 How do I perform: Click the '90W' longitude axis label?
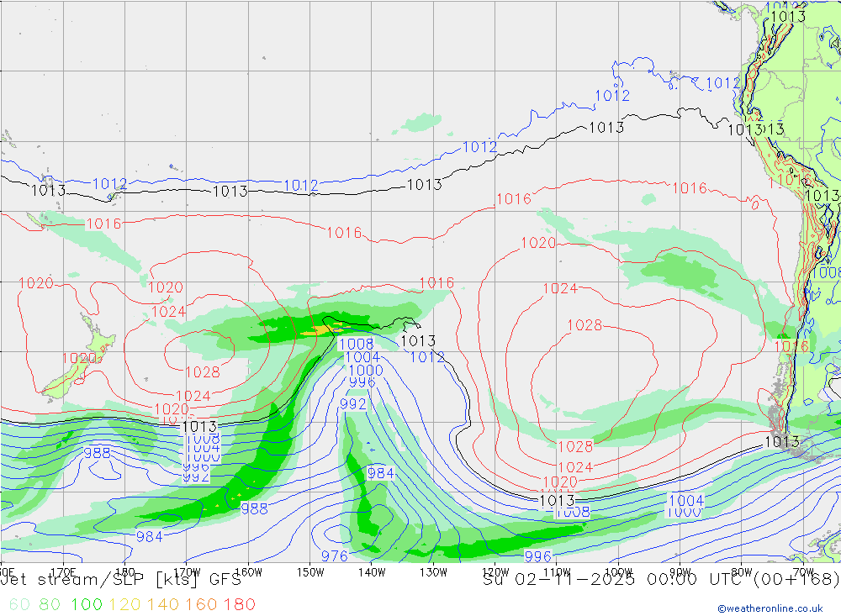click(680, 572)
